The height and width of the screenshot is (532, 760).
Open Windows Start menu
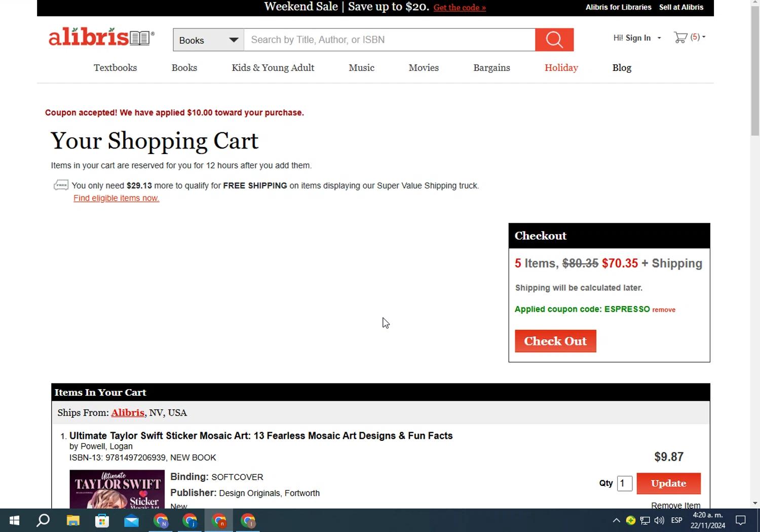(x=14, y=520)
